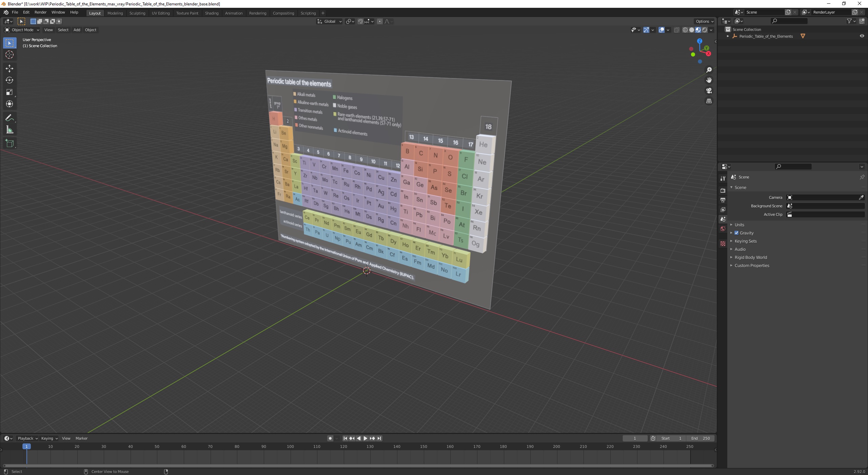Click the zoom magnifier viewport gizmo
The image size is (868, 475).
[709, 70]
